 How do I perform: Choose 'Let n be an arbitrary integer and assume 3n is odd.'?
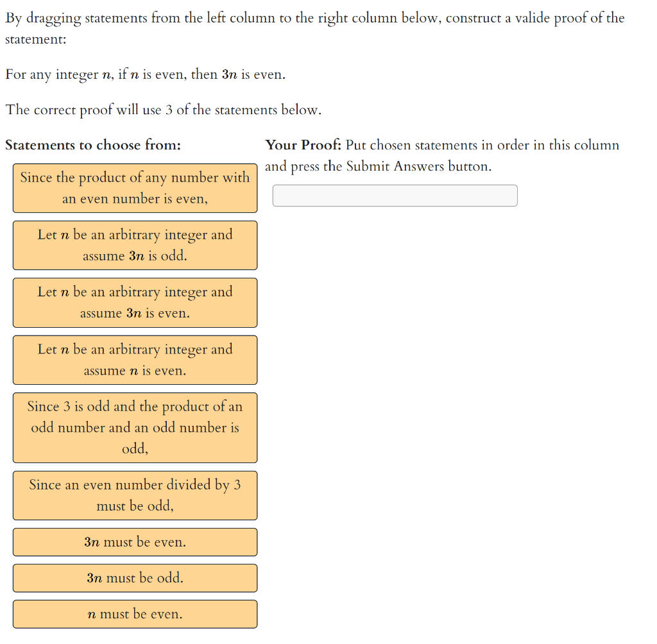(x=135, y=245)
